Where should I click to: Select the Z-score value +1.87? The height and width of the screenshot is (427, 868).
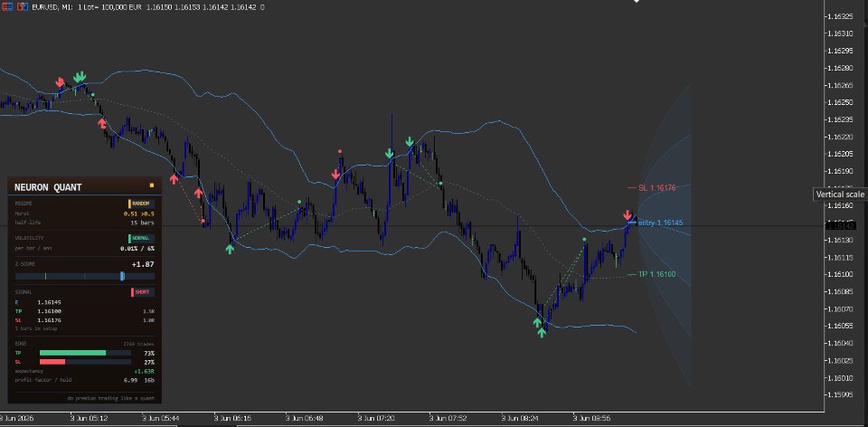(144, 265)
